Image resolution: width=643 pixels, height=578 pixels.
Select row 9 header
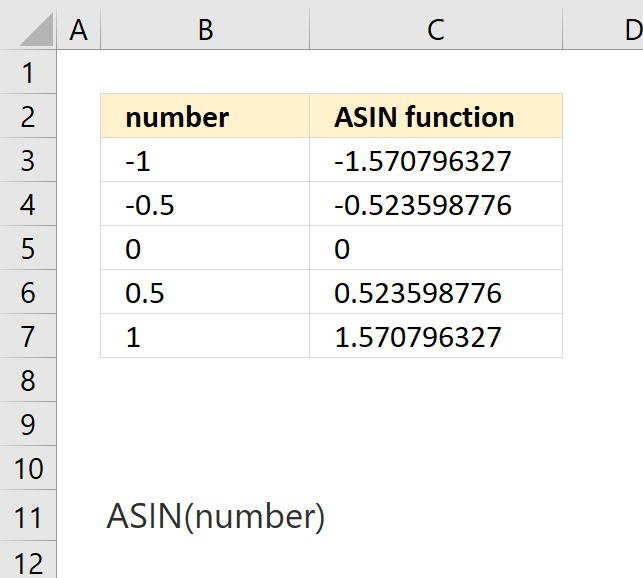point(28,424)
